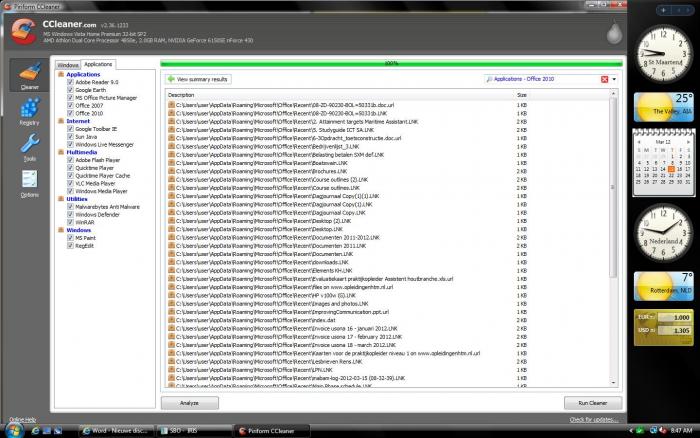Click the green plus icon beside View summary results
This screenshot has width=700, height=438.
click(171, 79)
